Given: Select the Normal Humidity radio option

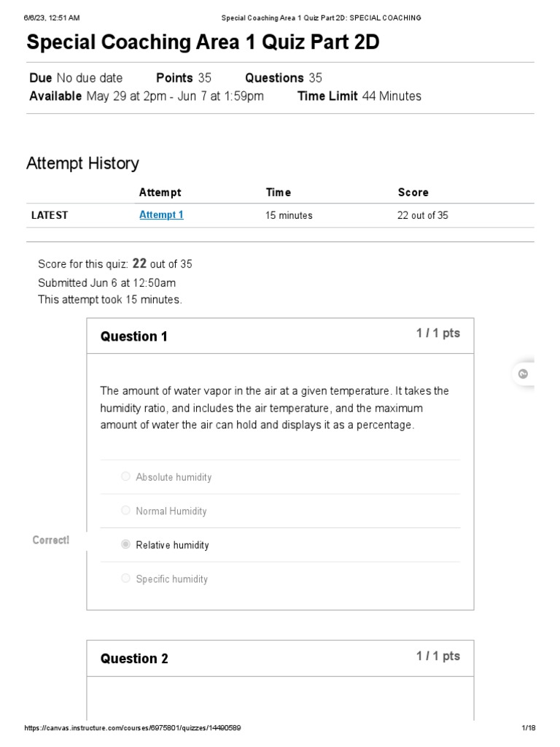Looking at the screenshot, I should pyautogui.click(x=126, y=511).
